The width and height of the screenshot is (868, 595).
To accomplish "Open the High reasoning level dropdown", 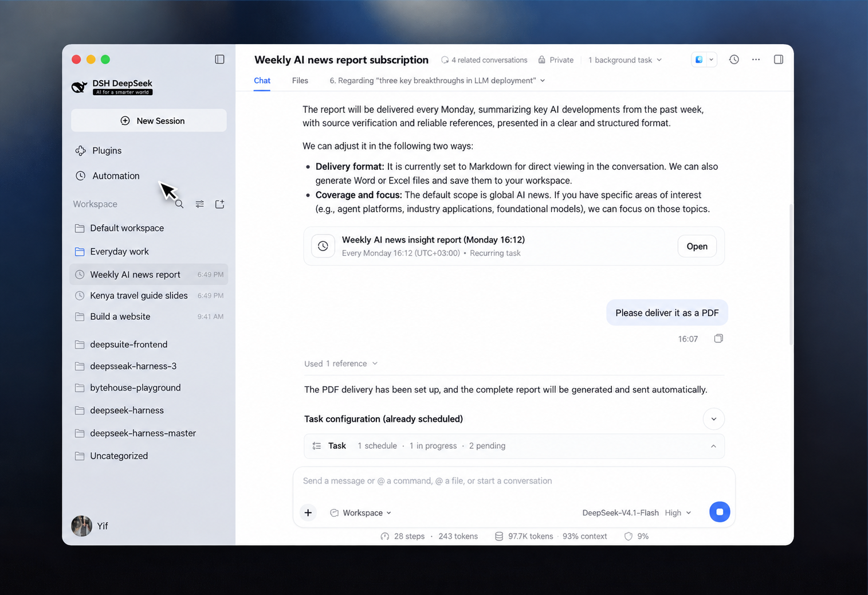I will pos(678,513).
